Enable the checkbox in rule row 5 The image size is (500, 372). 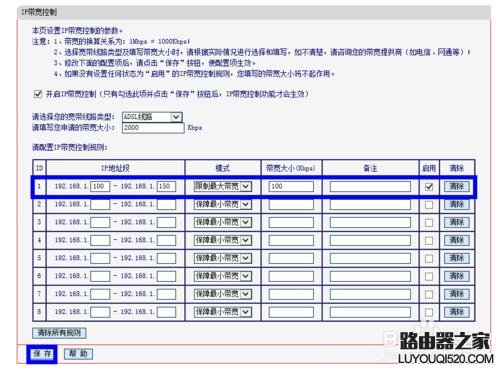(x=429, y=259)
